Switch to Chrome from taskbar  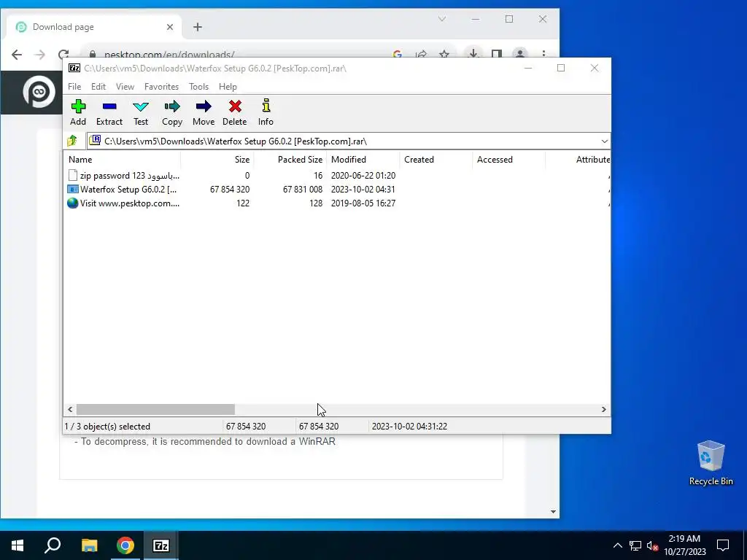(x=125, y=545)
